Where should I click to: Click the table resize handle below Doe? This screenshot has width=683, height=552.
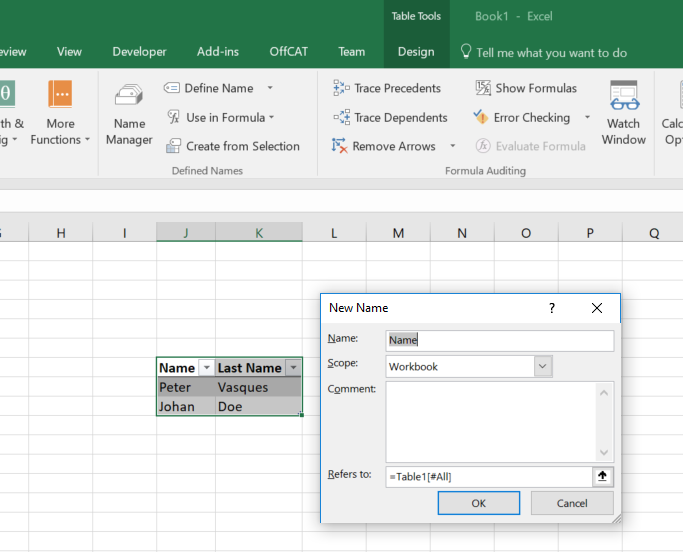click(x=301, y=415)
